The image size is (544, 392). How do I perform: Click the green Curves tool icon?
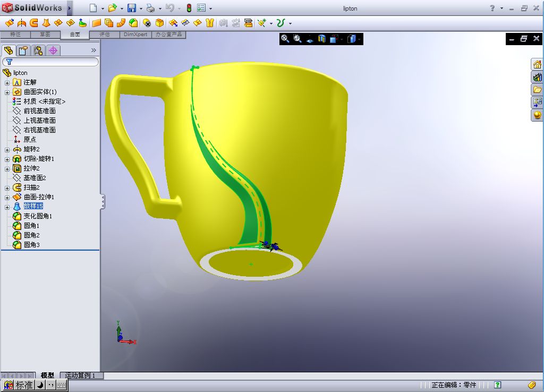point(280,23)
